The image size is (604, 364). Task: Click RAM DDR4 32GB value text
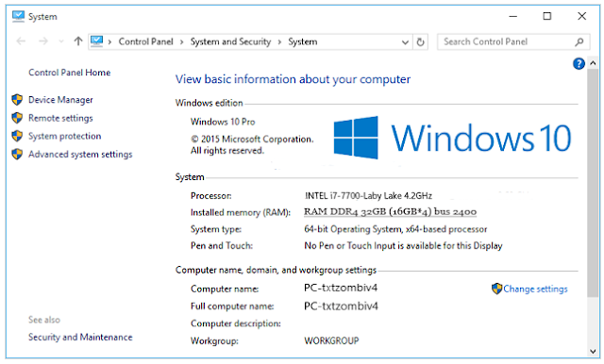pyautogui.click(x=390, y=211)
